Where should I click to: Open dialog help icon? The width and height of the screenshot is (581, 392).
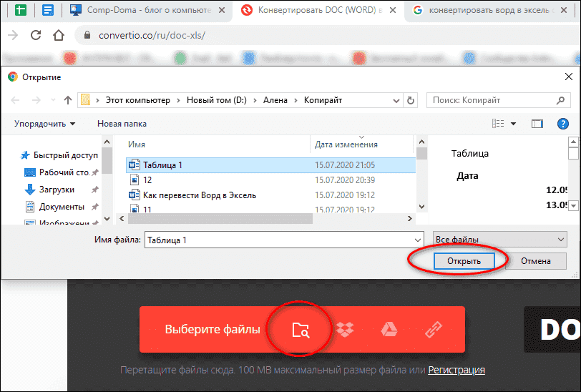563,124
